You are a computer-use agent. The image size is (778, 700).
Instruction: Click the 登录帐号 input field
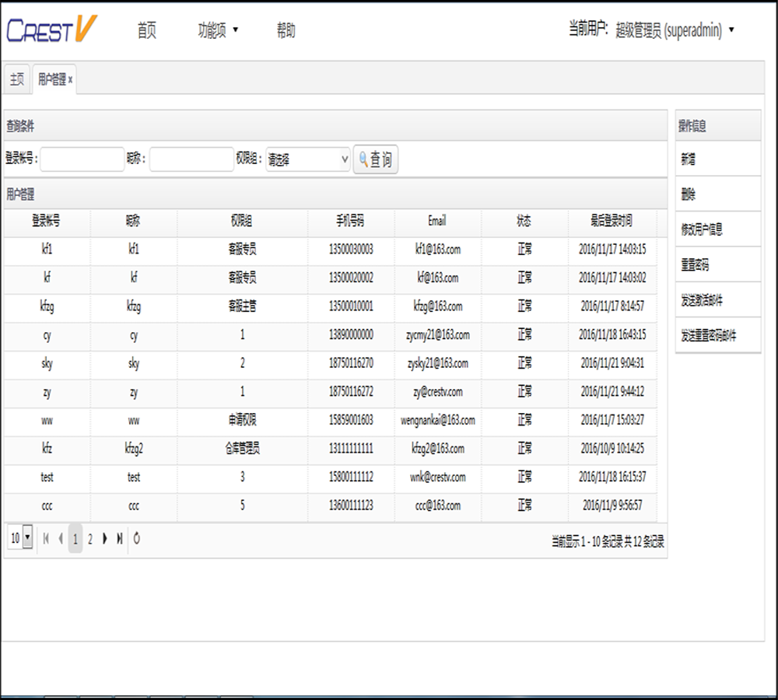coord(82,159)
